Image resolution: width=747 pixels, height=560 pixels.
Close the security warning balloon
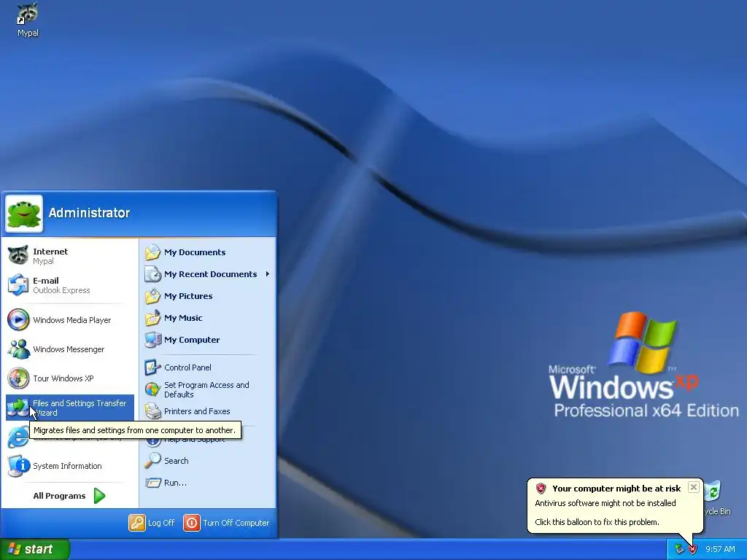tap(694, 487)
